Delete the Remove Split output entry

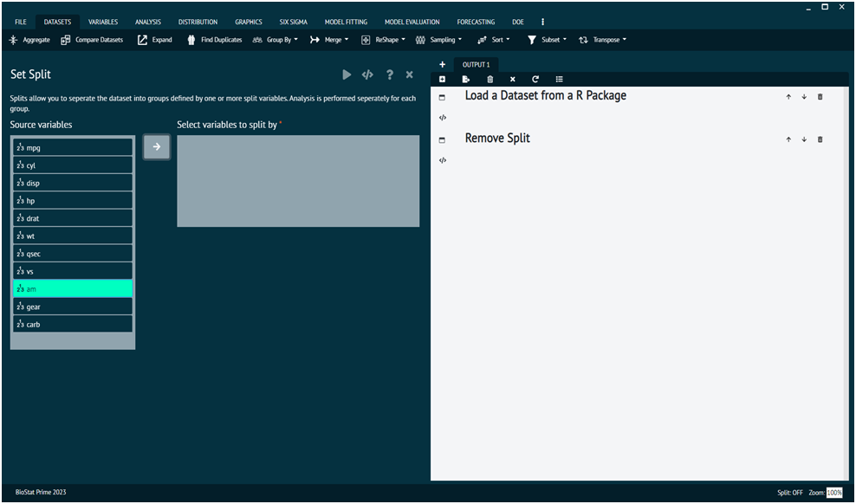click(820, 139)
